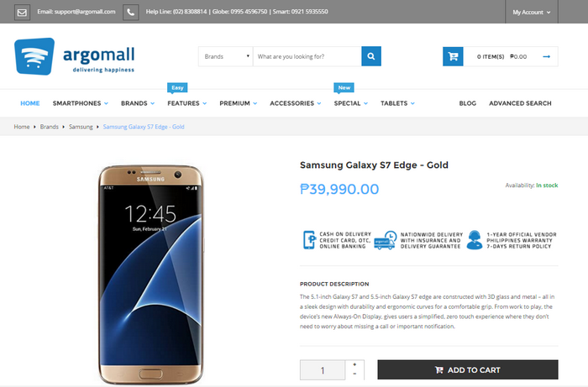Click the phone help line icon
Screen dimensions: 588x387
130,13
